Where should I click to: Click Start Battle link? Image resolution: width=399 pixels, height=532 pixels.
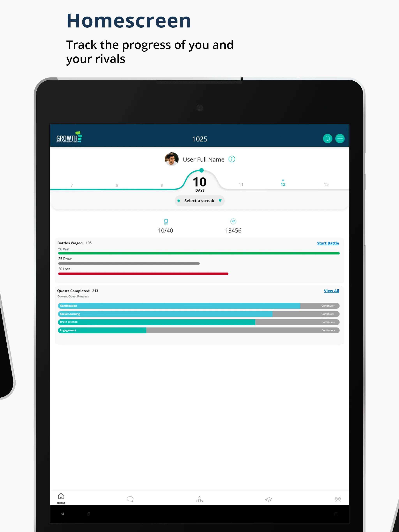[x=328, y=243]
